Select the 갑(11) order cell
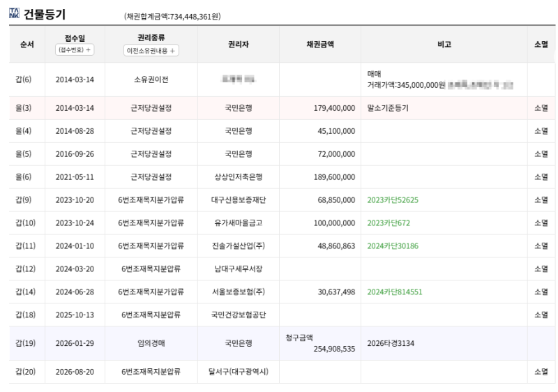The width and height of the screenshot is (558, 392). (x=26, y=246)
